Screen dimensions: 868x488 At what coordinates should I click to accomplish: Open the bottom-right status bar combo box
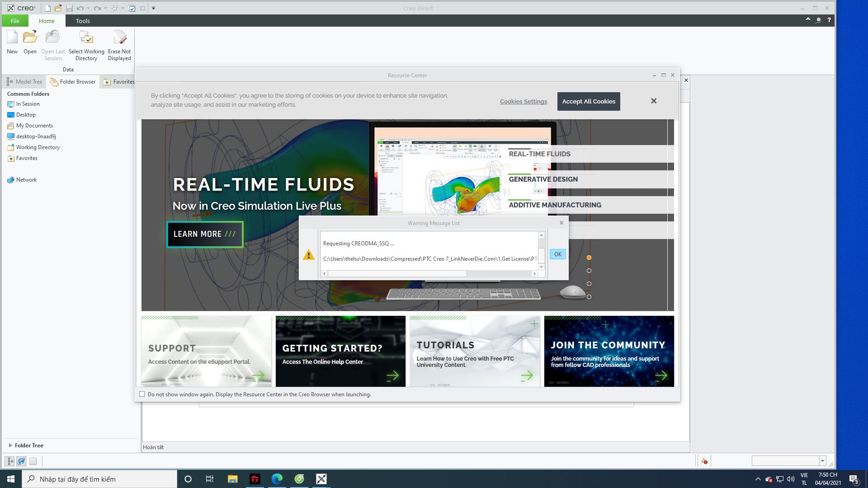click(822, 461)
